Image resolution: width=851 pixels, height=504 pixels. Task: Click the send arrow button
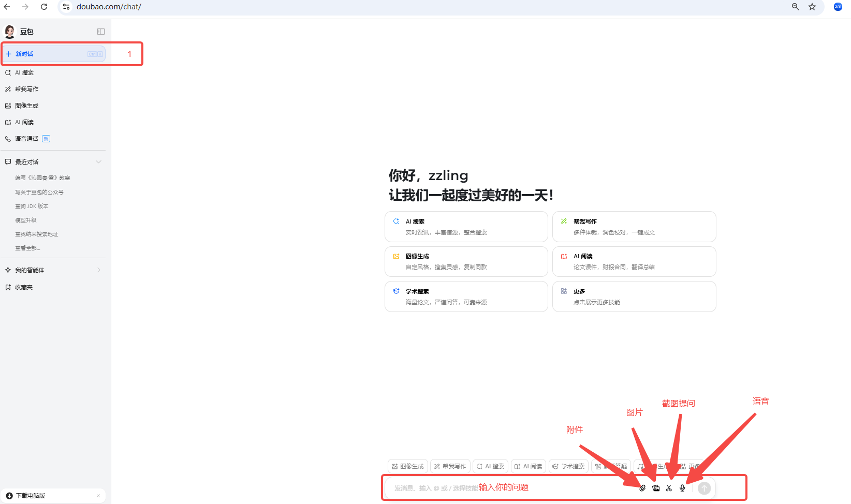[x=704, y=488]
